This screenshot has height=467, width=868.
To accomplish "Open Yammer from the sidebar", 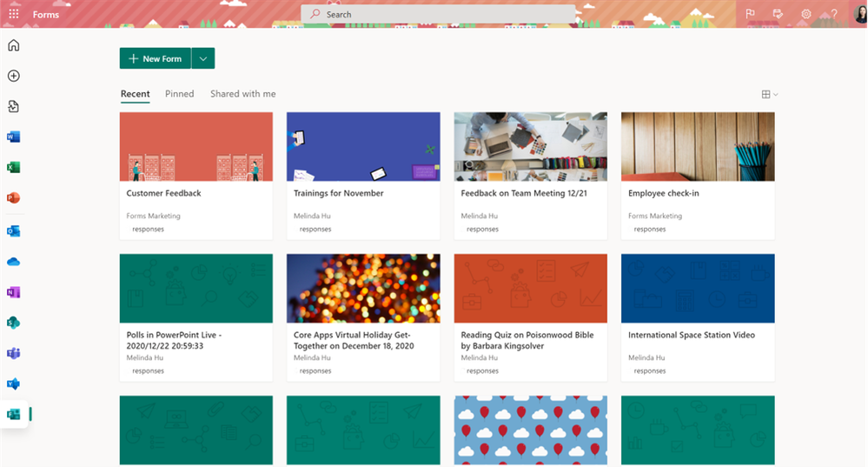I will [14, 384].
